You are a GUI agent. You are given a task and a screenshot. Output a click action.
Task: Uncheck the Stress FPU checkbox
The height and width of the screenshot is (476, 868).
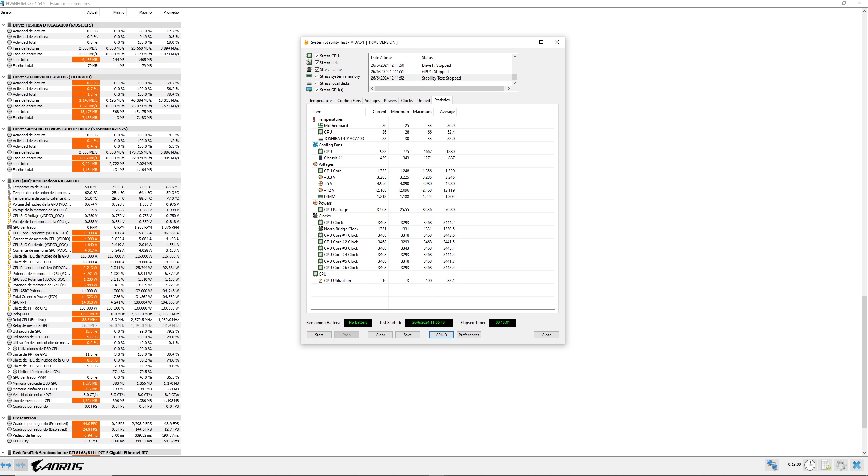[317, 63]
